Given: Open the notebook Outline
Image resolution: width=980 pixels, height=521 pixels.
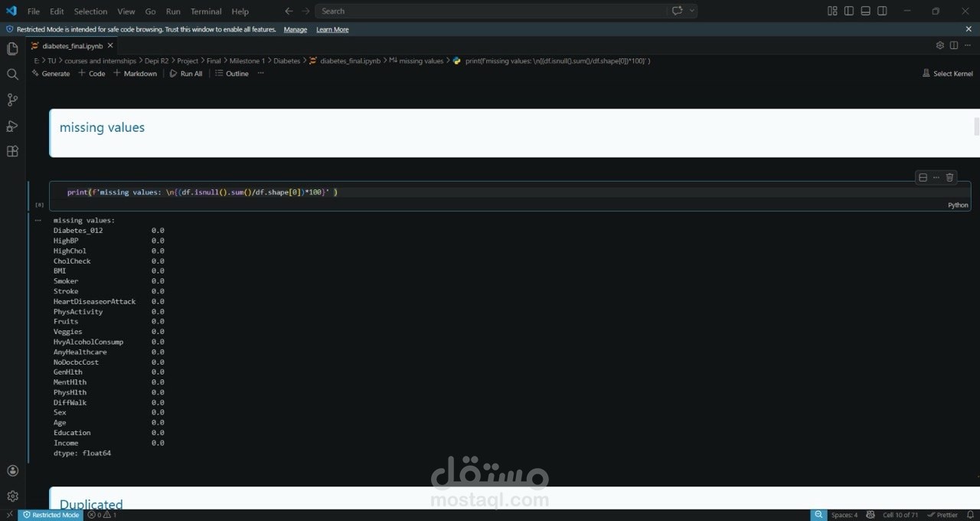Looking at the screenshot, I should 232,74.
